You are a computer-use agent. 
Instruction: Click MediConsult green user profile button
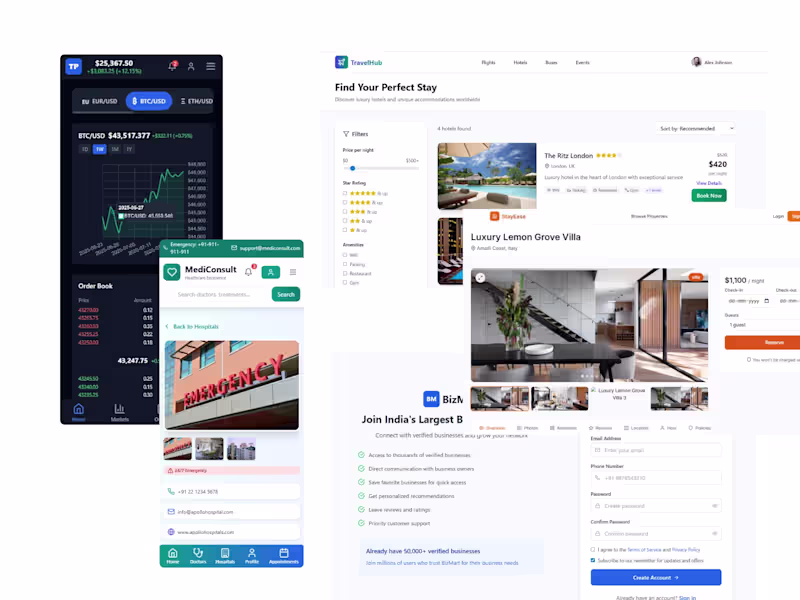coord(271,272)
